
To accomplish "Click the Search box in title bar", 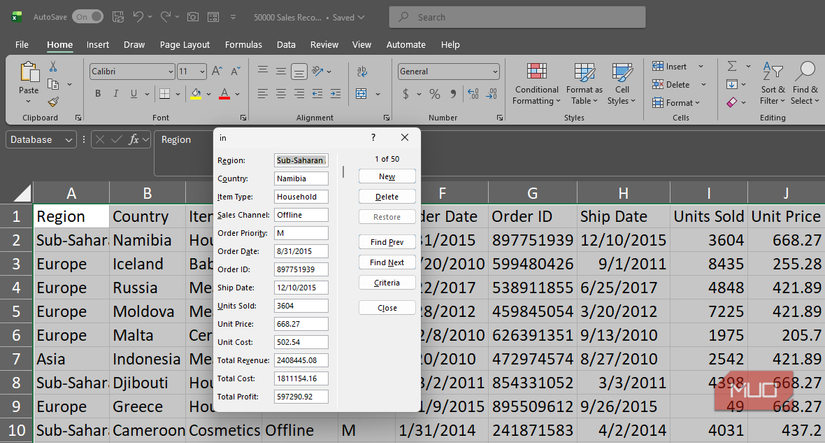I will [517, 17].
